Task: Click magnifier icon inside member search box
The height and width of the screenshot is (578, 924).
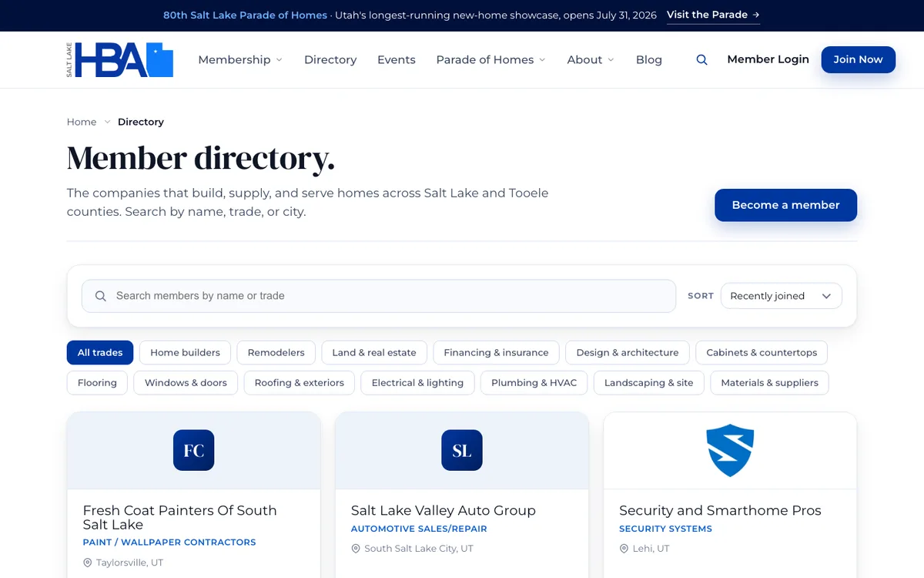Action: (x=100, y=296)
